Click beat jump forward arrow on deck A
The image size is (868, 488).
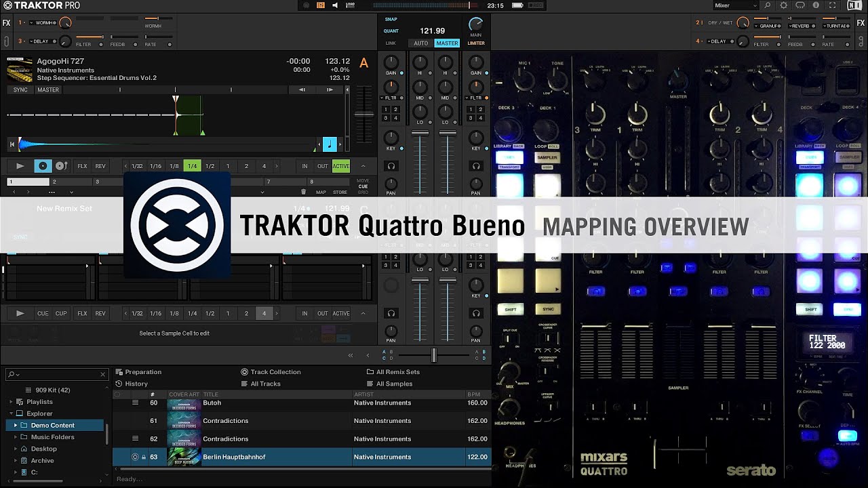[x=330, y=89]
